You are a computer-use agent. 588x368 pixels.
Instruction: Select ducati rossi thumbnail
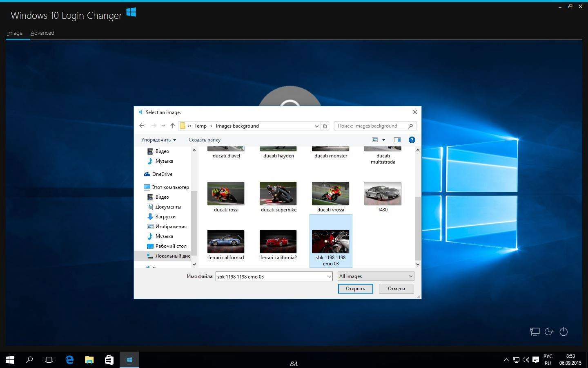click(x=226, y=193)
